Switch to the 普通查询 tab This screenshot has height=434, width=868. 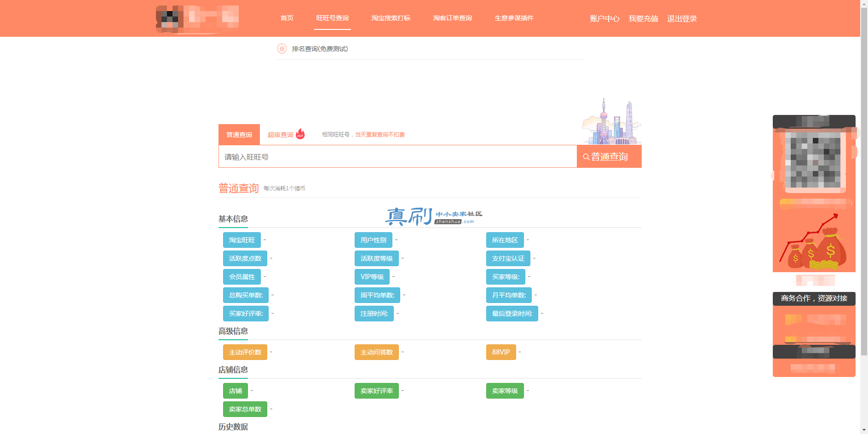pos(239,135)
